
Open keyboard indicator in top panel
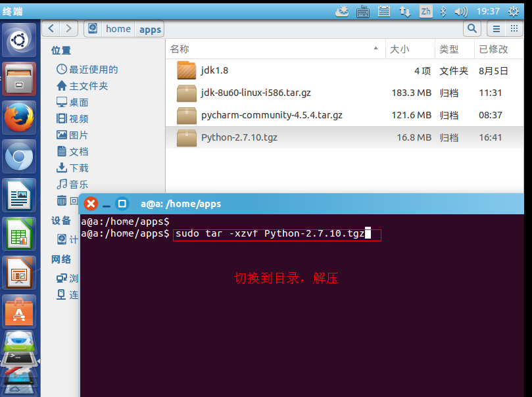pyautogui.click(x=363, y=12)
